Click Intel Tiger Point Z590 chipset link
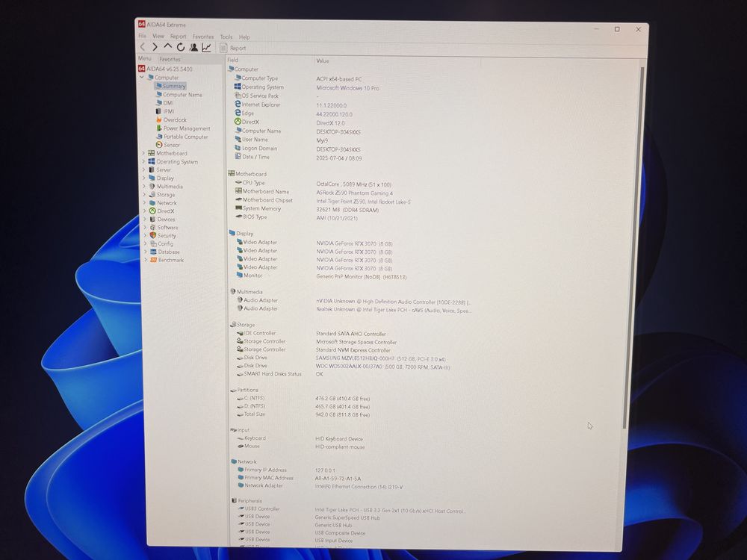Image resolution: width=747 pixels, height=560 pixels. point(363,202)
